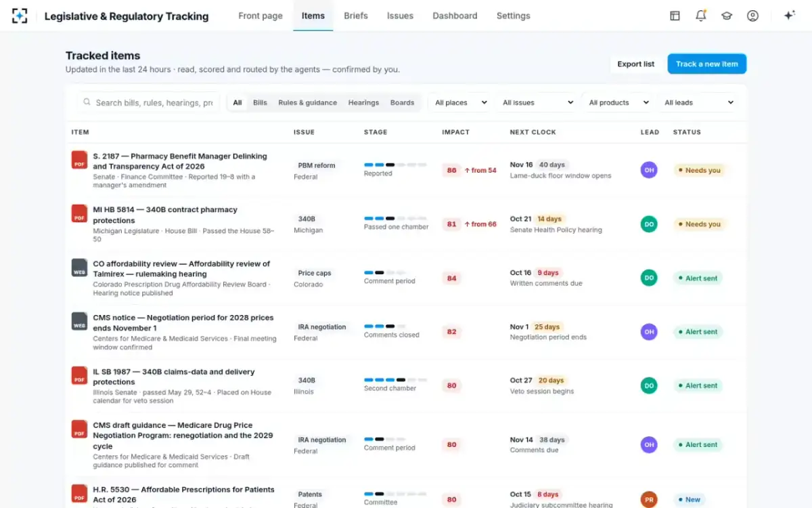Screen dimensions: 812x508
Task: Open the PDF icon for H.R. 5530
Action: click(x=80, y=493)
